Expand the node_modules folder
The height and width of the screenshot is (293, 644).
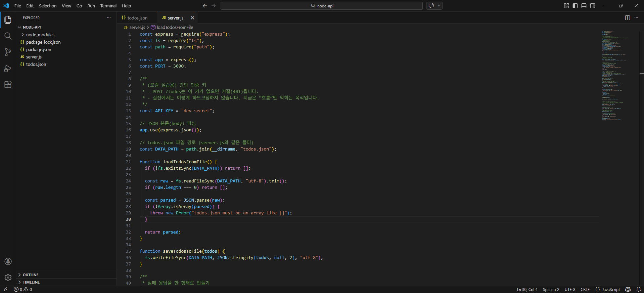click(66, 35)
